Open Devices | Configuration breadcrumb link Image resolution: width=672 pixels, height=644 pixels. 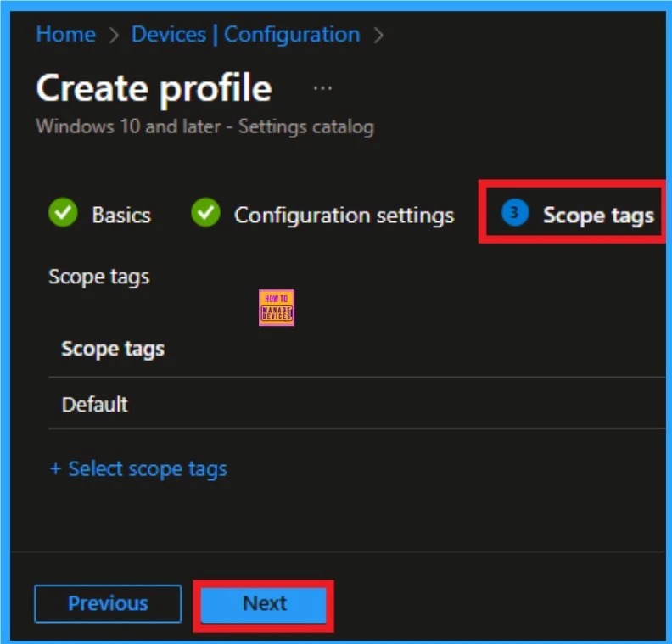click(245, 34)
